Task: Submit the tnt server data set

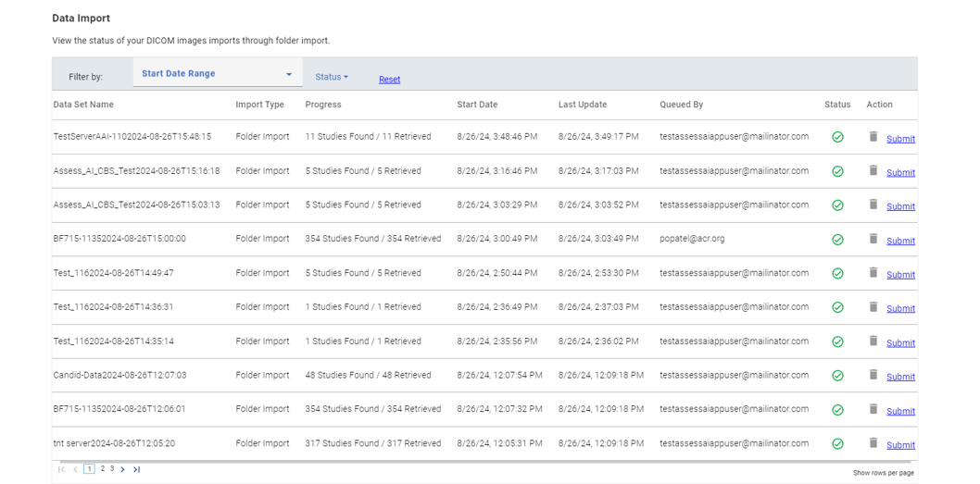Action: pyautogui.click(x=900, y=444)
